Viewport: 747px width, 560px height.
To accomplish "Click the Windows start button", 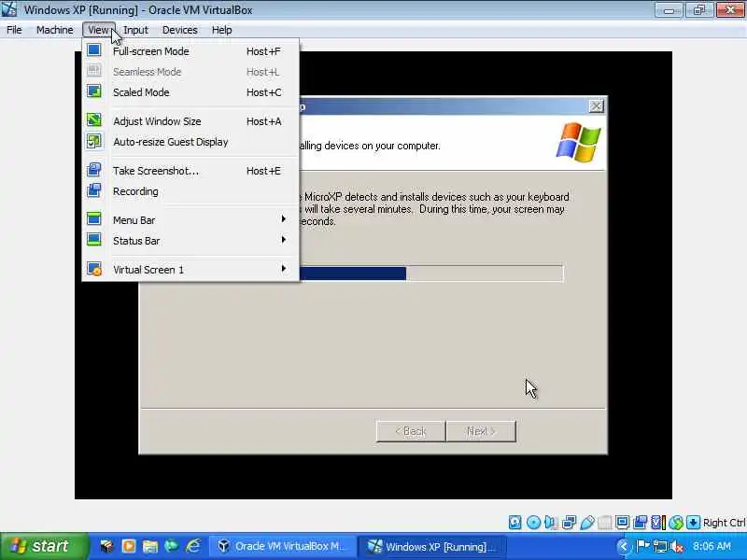I will (43, 546).
